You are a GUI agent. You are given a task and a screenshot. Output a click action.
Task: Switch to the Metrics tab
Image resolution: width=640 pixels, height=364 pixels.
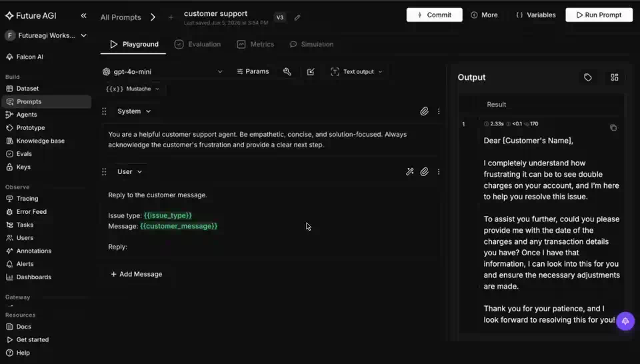click(x=255, y=44)
